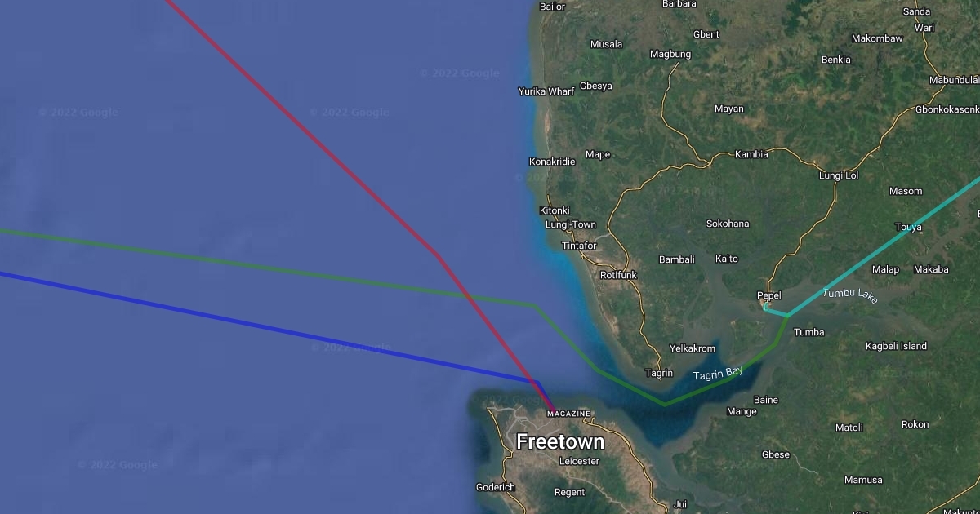980x514 pixels.
Task: Click the Tagrin Bay water label
Action: [x=718, y=374]
